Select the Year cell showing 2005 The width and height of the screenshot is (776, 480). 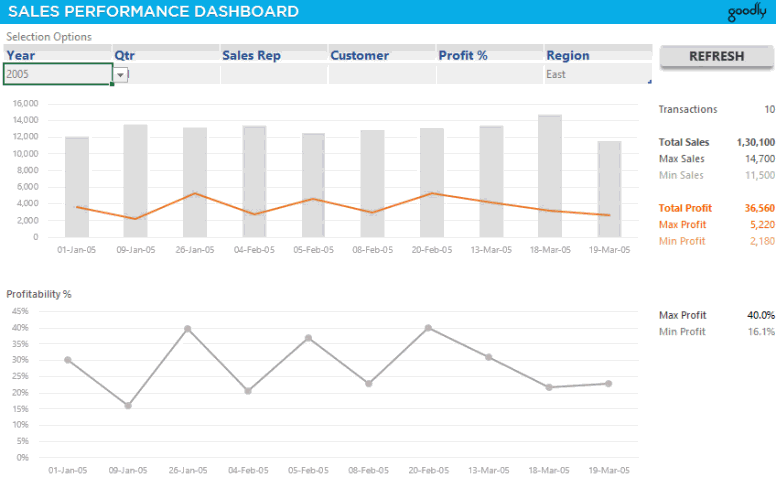56,74
